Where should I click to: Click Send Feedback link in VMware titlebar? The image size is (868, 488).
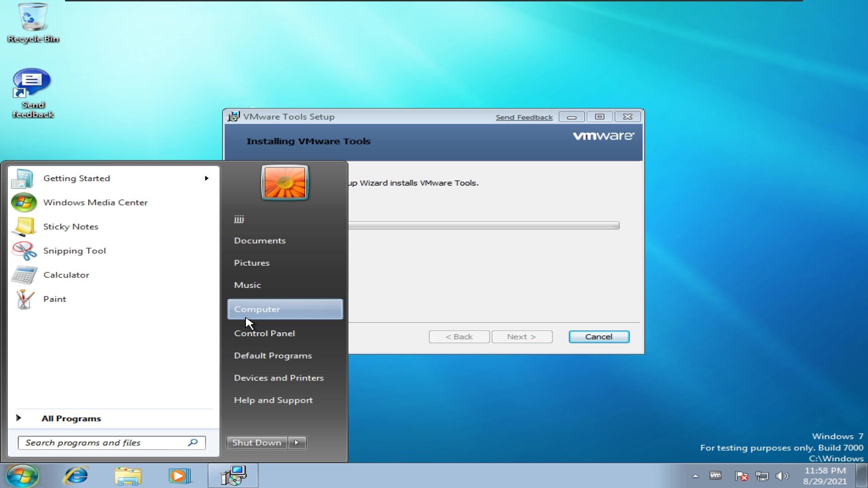tap(524, 117)
